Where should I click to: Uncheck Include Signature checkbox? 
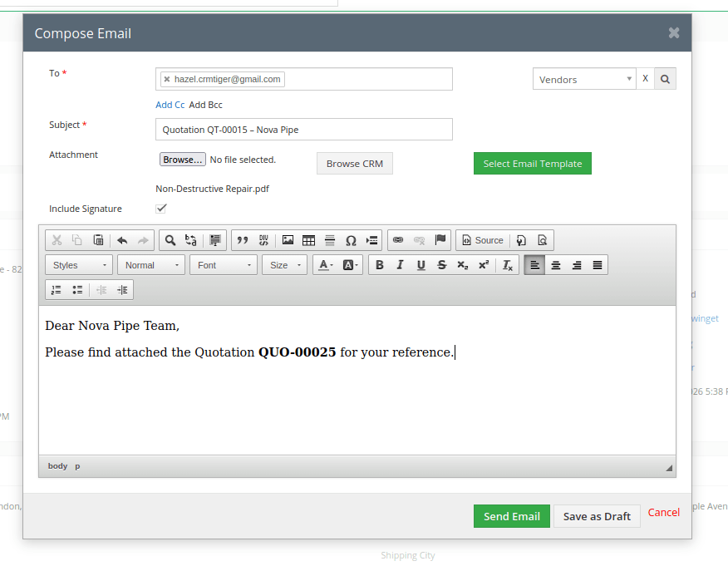161,209
